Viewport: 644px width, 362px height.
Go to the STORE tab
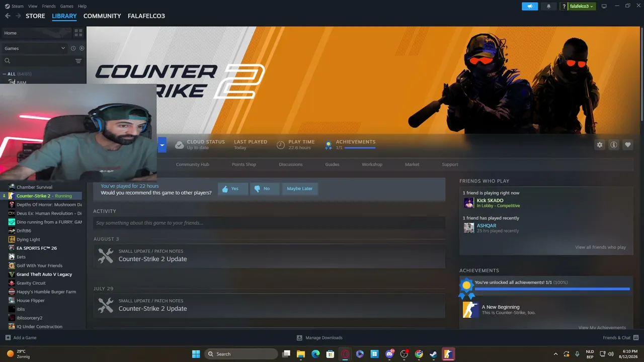pos(35,16)
